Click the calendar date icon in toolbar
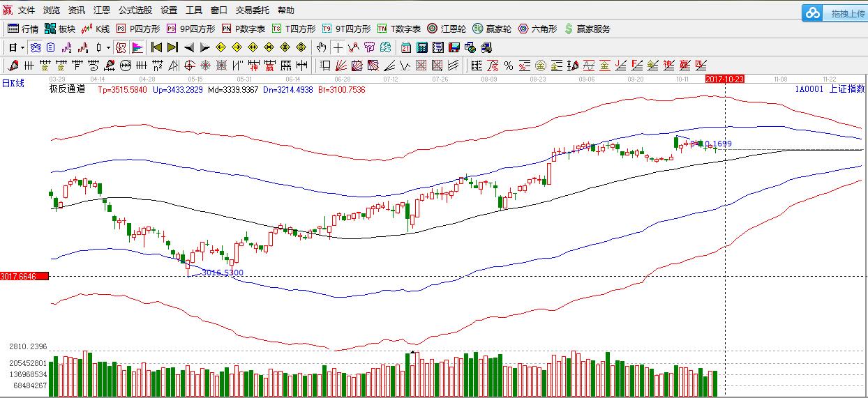 pos(406,47)
